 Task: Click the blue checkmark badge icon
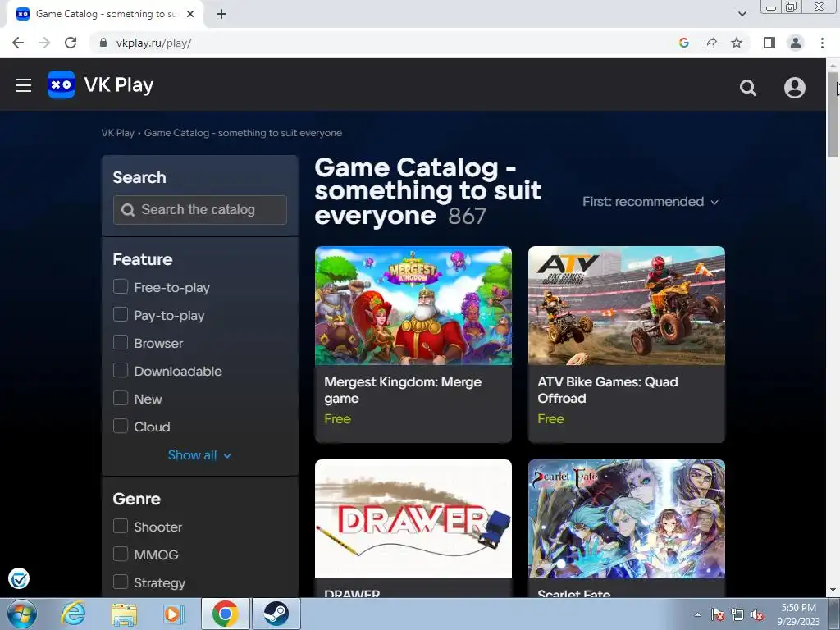19,578
